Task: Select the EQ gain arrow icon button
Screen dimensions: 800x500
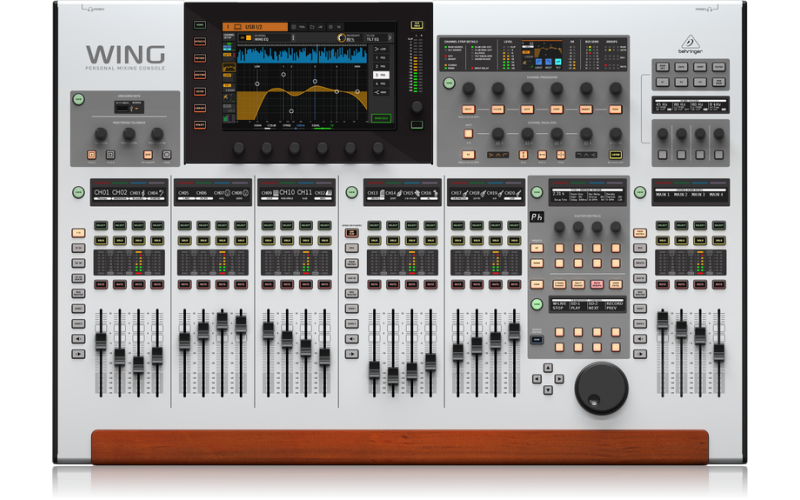Action: pyautogui.click(x=523, y=155)
